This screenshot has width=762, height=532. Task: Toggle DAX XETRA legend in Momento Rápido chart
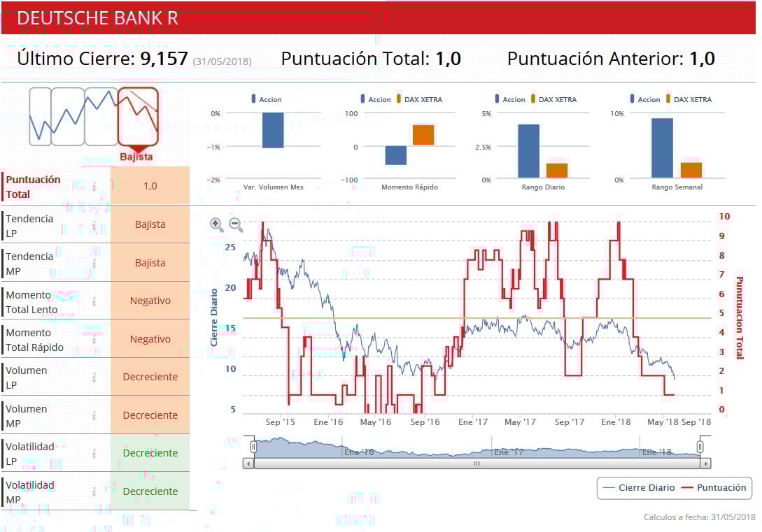[x=419, y=99]
